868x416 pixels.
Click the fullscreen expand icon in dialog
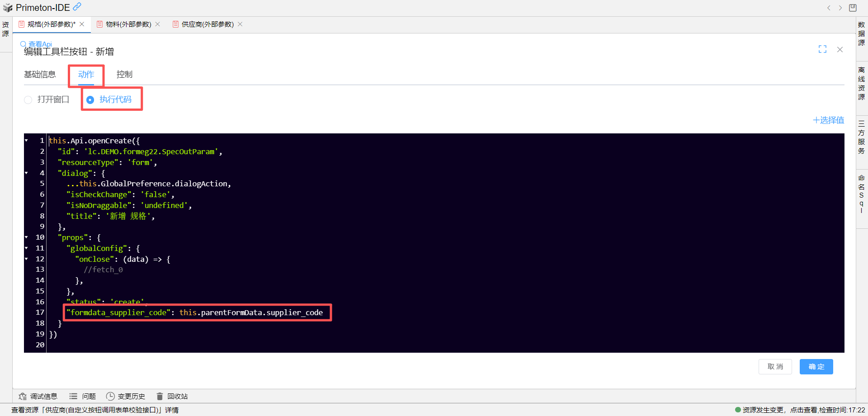pos(822,49)
